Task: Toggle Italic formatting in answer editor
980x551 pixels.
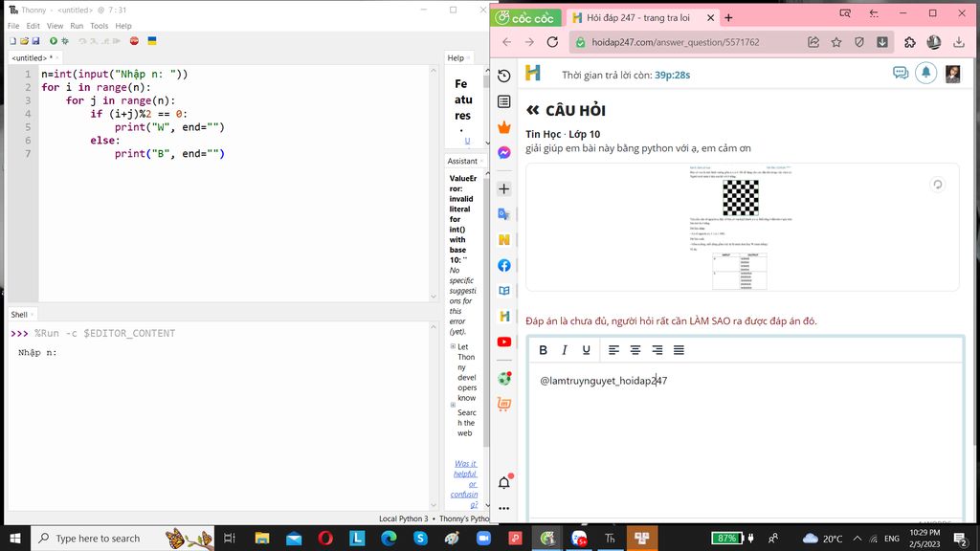Action: (x=565, y=350)
